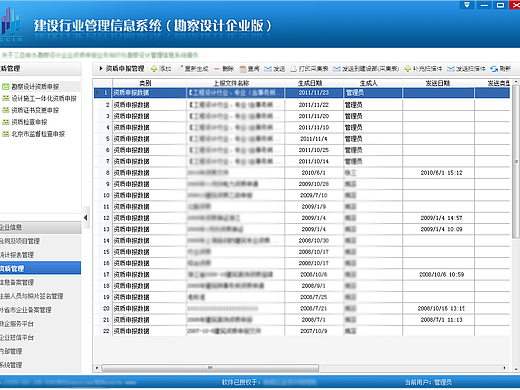
Task: Open 资质检查申报 in the left tree
Action: pos(29,122)
